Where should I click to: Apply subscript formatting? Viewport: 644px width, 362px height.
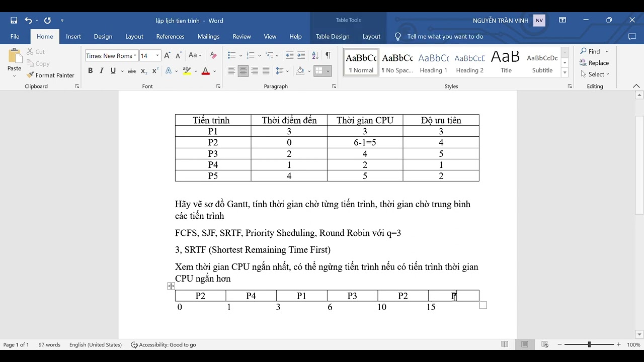144,71
